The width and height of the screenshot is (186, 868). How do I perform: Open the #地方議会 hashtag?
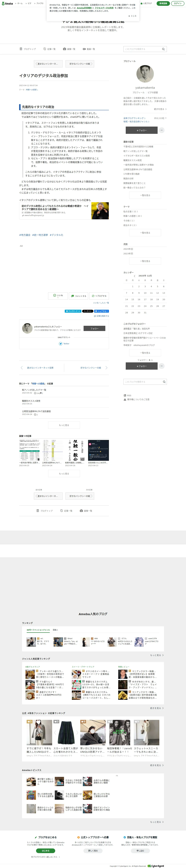pyautogui.click(x=25, y=235)
